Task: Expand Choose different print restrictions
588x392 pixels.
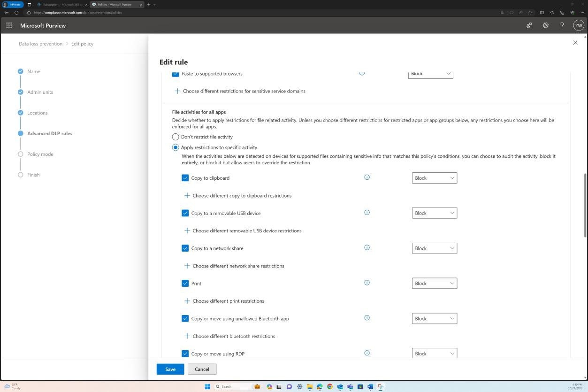Action: coord(229,300)
